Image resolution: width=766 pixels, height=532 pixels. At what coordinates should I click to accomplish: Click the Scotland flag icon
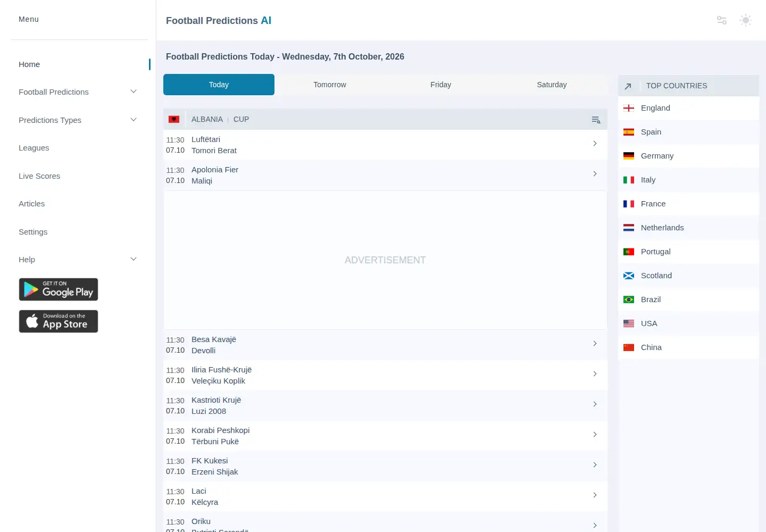pos(629,276)
